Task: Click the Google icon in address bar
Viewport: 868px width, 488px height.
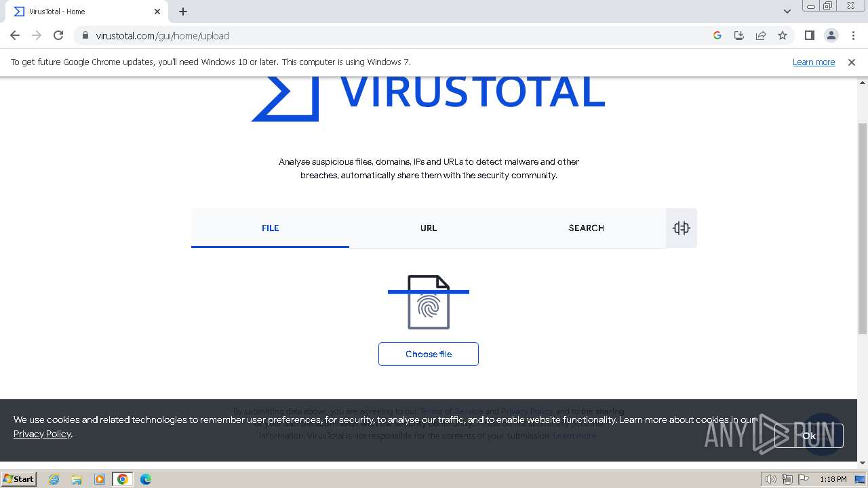Action: 717,35
